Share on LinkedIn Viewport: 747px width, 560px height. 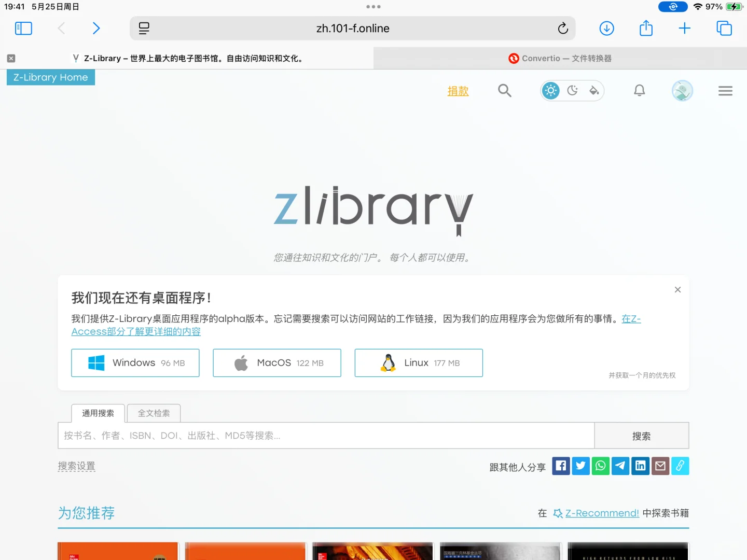[x=640, y=466]
